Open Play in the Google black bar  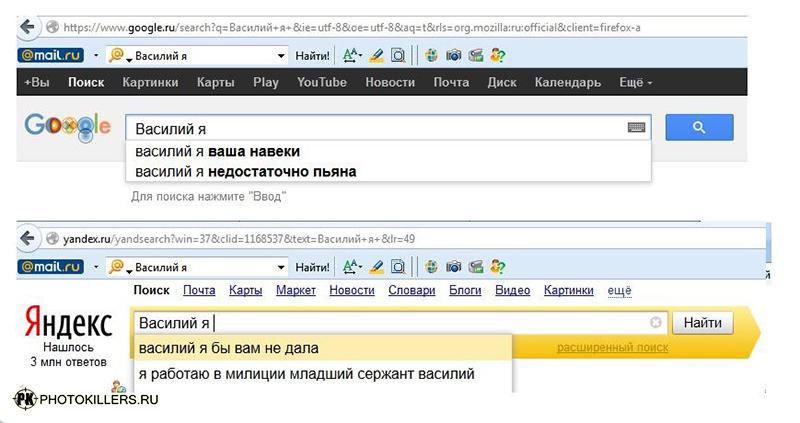tap(266, 82)
